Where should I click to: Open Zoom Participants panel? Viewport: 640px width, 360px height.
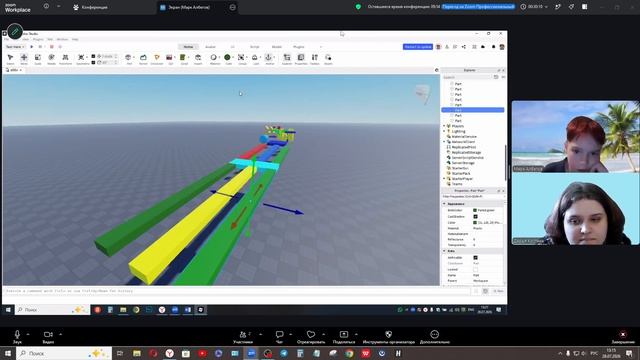point(243,337)
